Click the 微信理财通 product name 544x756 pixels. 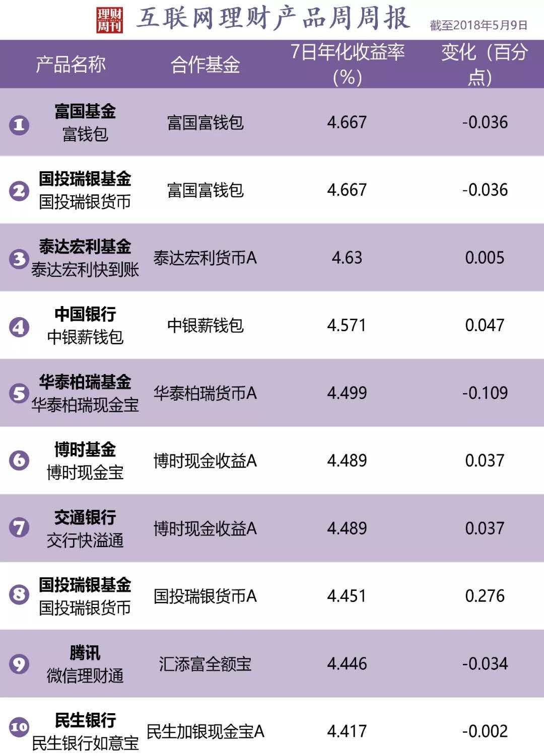click(x=85, y=675)
